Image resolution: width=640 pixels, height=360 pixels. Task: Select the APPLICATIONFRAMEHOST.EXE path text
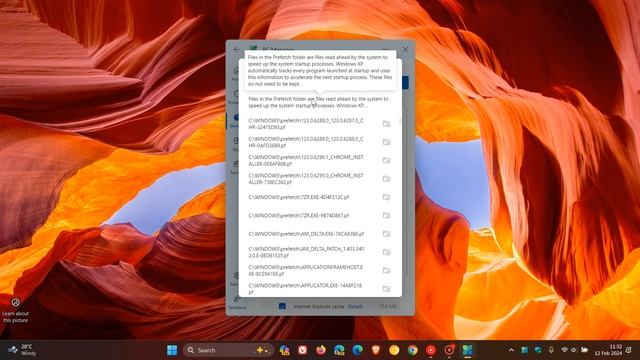coord(306,271)
